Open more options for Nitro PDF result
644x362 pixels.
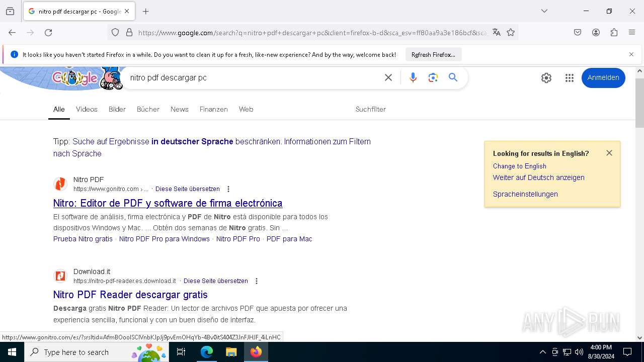point(228,189)
